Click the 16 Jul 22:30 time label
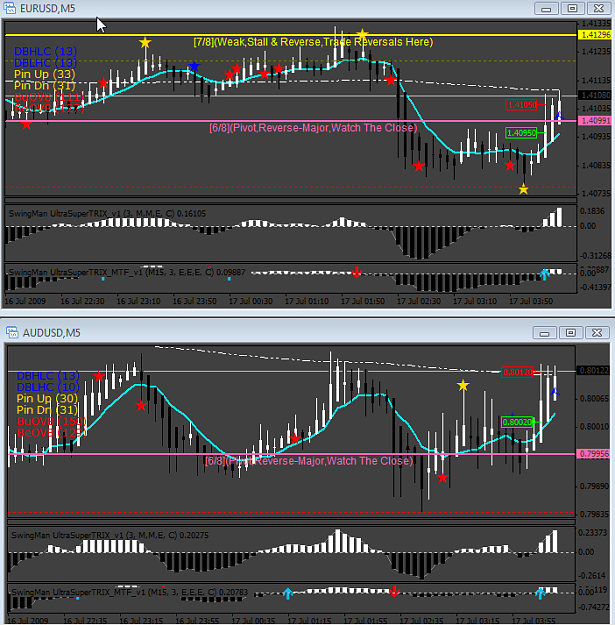615x625 pixels. pyautogui.click(x=82, y=301)
